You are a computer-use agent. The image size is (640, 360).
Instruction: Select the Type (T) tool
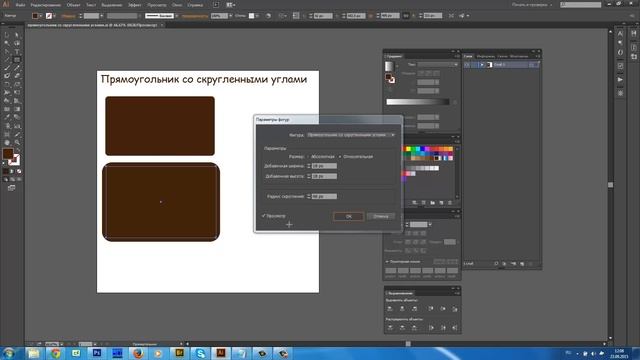[17, 51]
